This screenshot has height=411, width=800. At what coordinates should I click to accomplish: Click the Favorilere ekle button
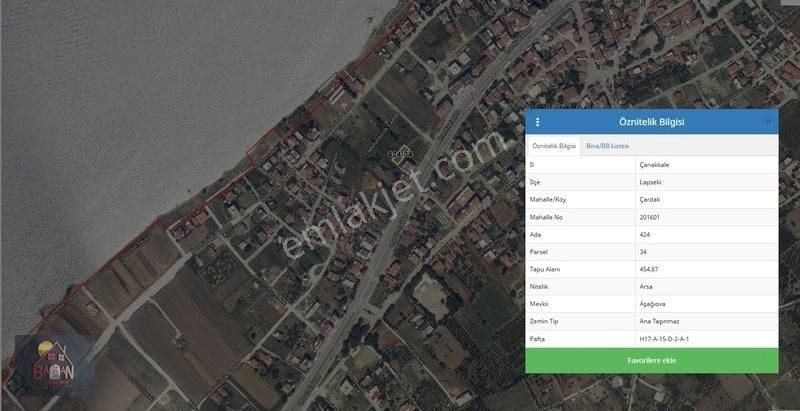tap(652, 361)
